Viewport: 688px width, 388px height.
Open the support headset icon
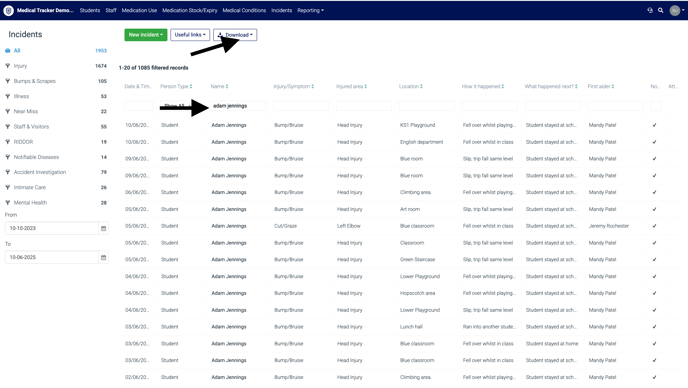650,10
